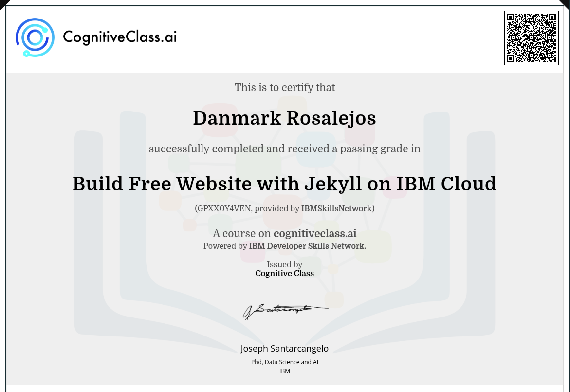Click the QR code verification image
The image size is (570, 392).
[531, 38]
